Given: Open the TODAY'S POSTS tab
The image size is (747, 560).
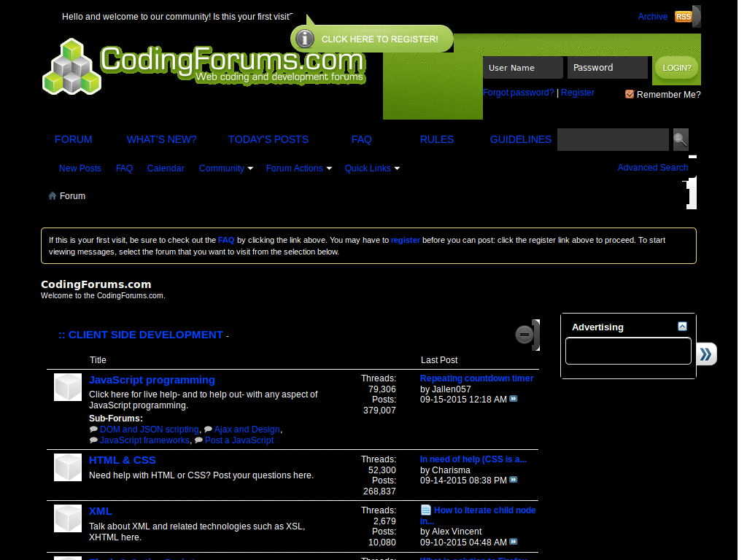Looking at the screenshot, I should click(268, 139).
